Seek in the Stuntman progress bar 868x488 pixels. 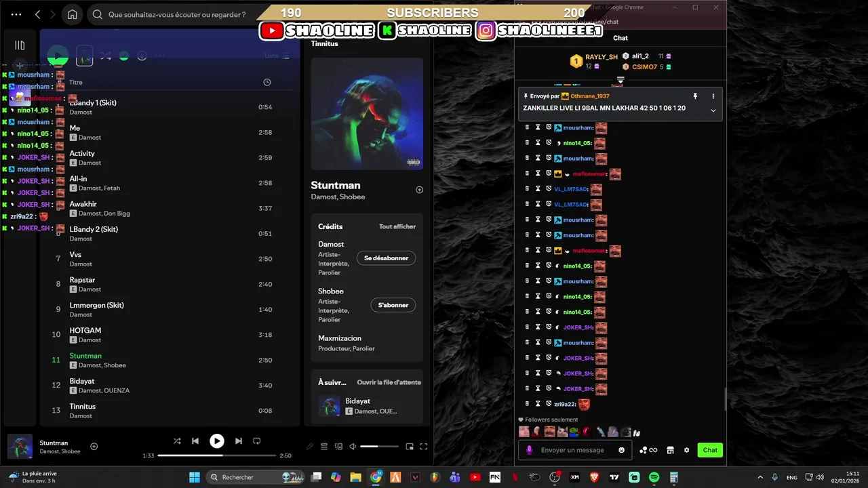tap(217, 455)
